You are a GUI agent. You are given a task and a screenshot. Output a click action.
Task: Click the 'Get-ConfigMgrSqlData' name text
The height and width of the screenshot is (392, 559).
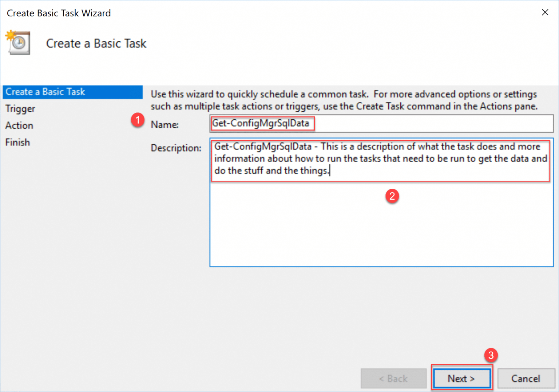click(x=262, y=123)
